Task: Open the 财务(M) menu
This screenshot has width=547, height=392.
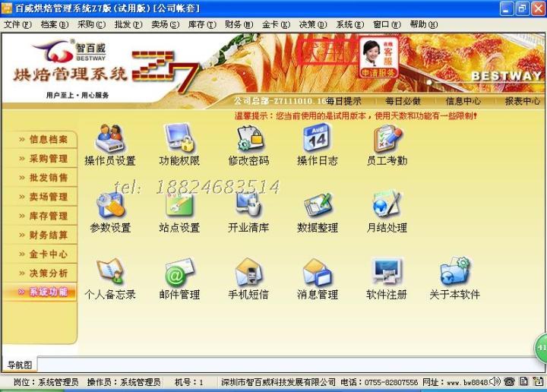Action: point(239,24)
